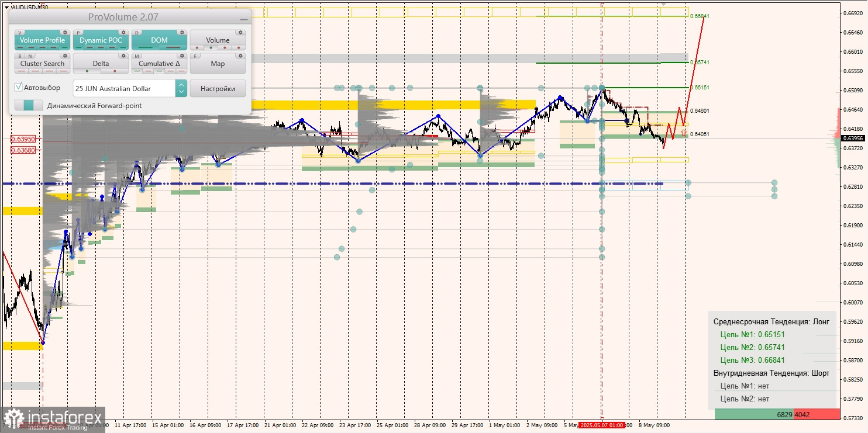Click Цель №1: 0.65151 in info panel
Viewport: 868px width, 433px height.
(x=753, y=335)
